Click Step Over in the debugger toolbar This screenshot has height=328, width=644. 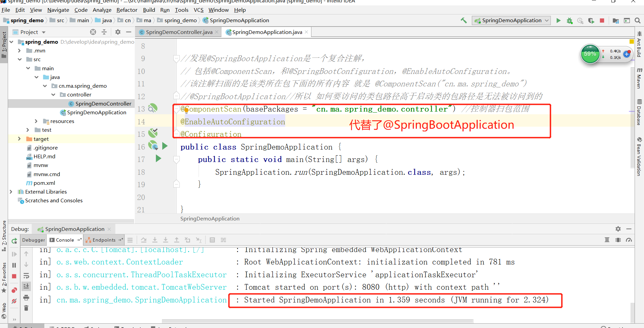144,240
